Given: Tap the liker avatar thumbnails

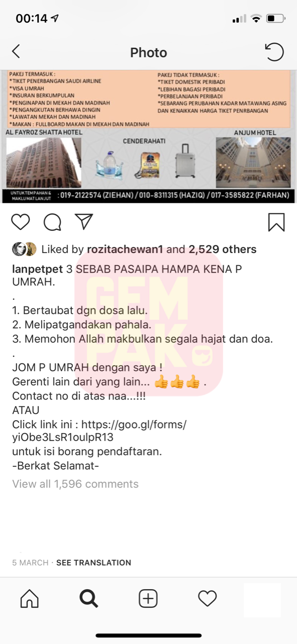Looking at the screenshot, I should [x=24, y=250].
